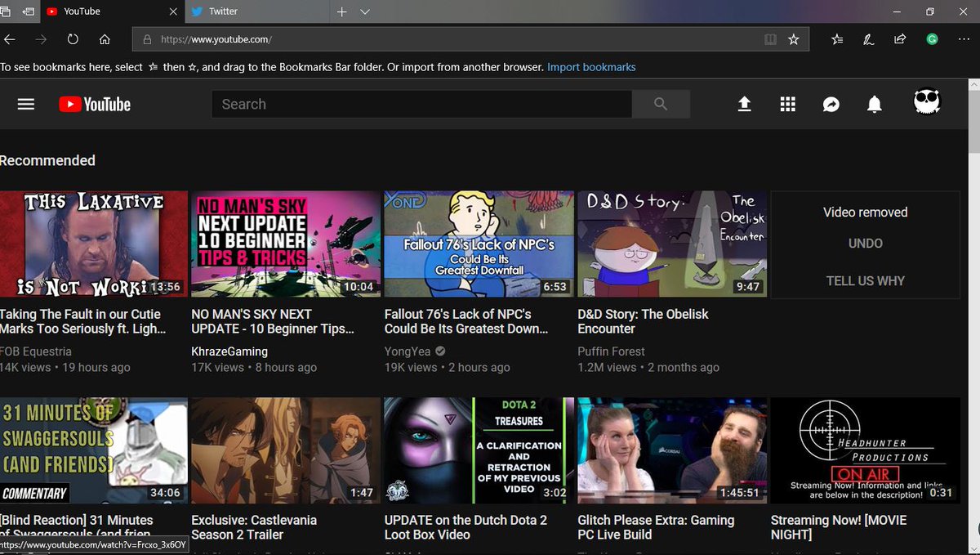Open D&D Story: The Obelisk Encounter title
The image size is (980, 555).
[643, 321]
